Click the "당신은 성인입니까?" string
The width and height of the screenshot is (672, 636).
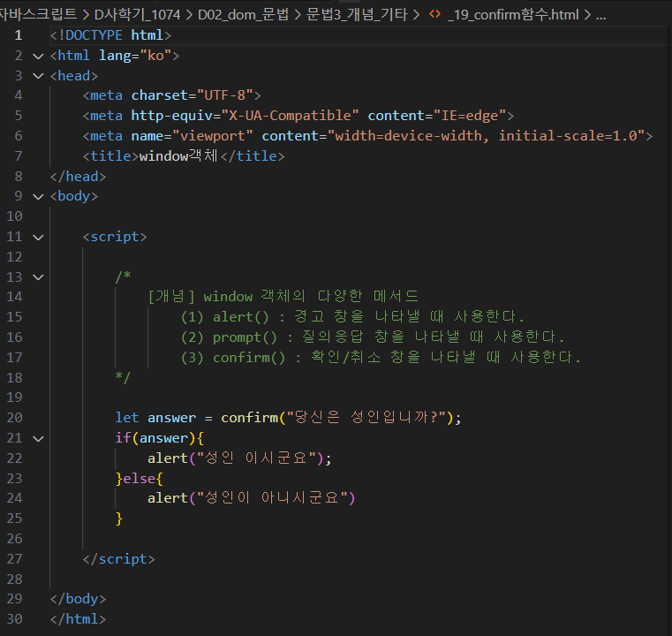coord(366,418)
